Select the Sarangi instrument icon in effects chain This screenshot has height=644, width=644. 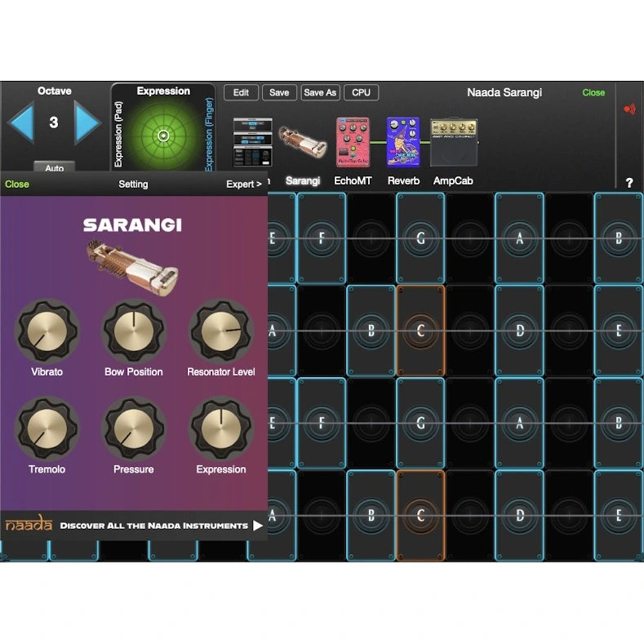[x=303, y=142]
